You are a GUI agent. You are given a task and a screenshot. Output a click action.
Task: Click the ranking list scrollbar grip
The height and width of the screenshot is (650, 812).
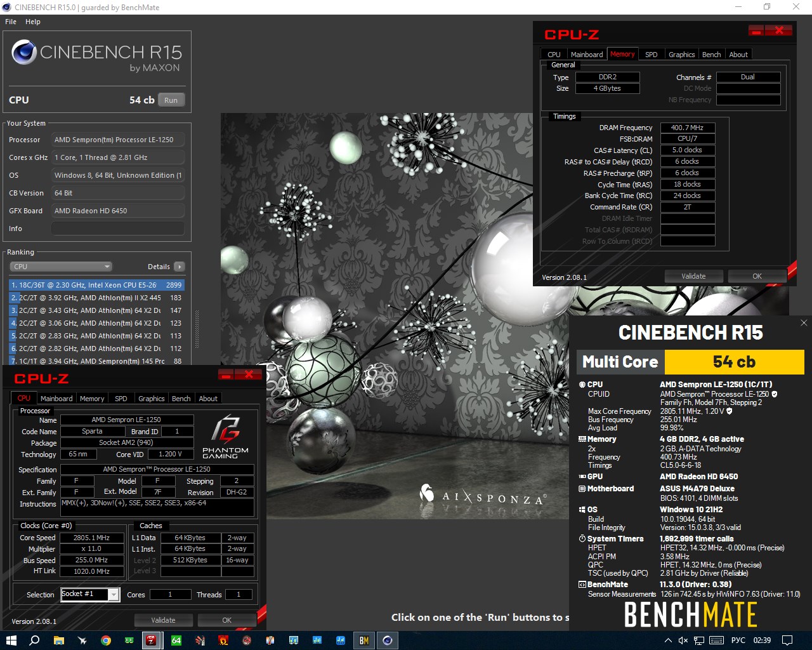[x=197, y=329]
